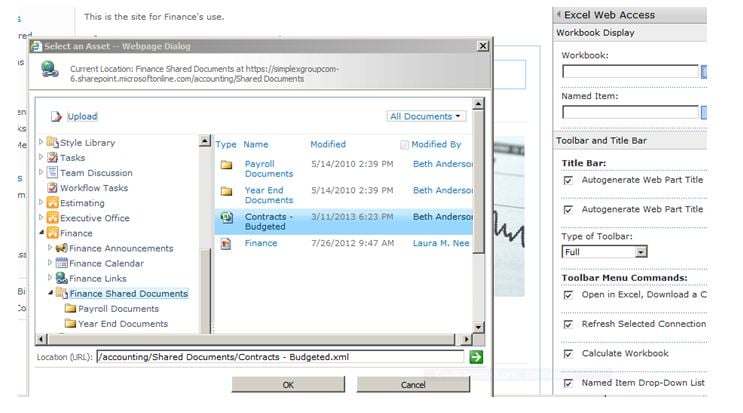
Task: Toggle the Named Item Drop-Down List checkbox
Action: [568, 382]
